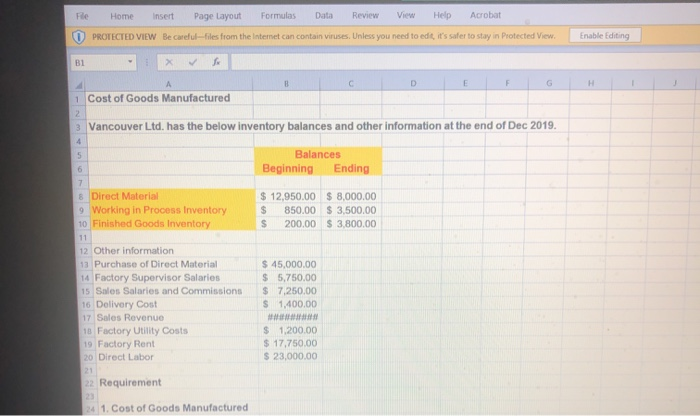
Task: Select the 'Finished Goods Inventory' cell
Action: tap(173, 224)
